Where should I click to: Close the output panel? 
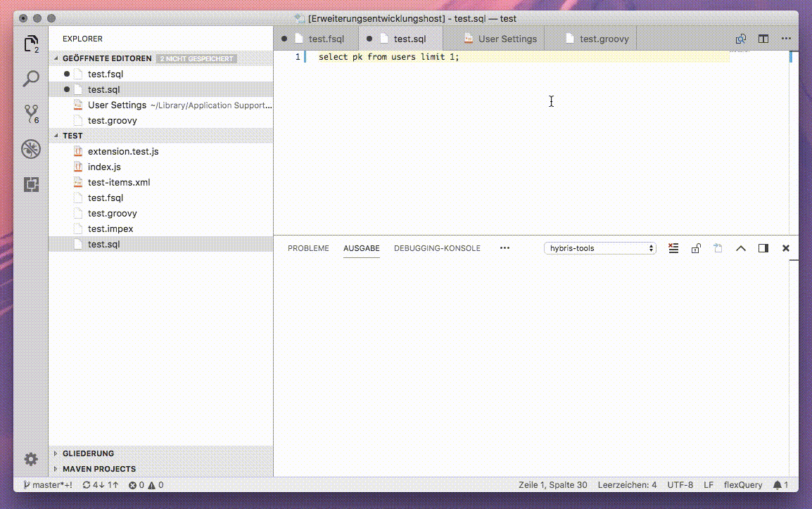(x=785, y=248)
